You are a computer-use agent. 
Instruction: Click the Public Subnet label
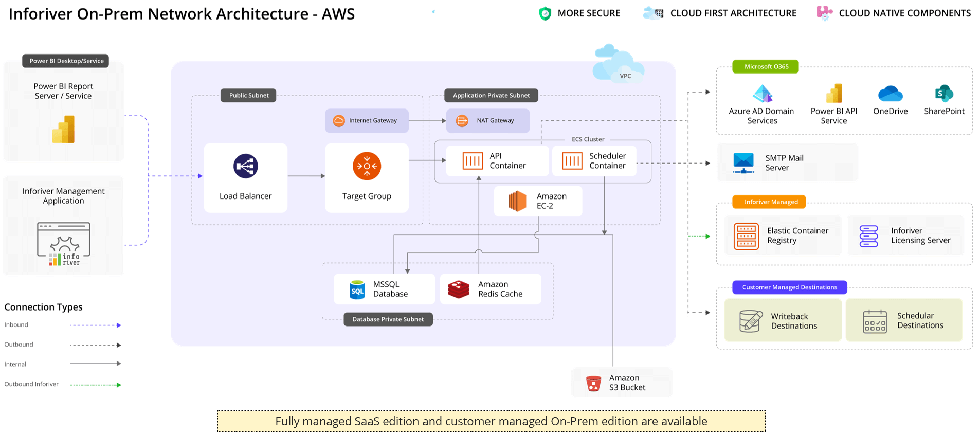249,95
